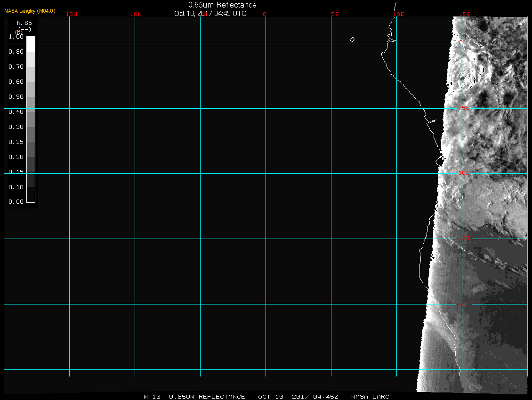532x400 pixels.
Task: Click the "R.65" colorbar heading
Action: (24, 23)
